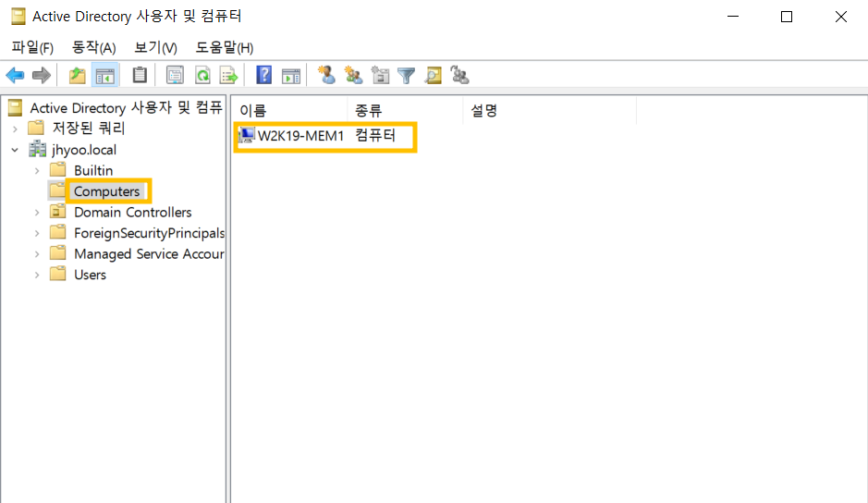The height and width of the screenshot is (503, 868).
Task: Expand the Domain Controllers node
Action: pos(37,212)
